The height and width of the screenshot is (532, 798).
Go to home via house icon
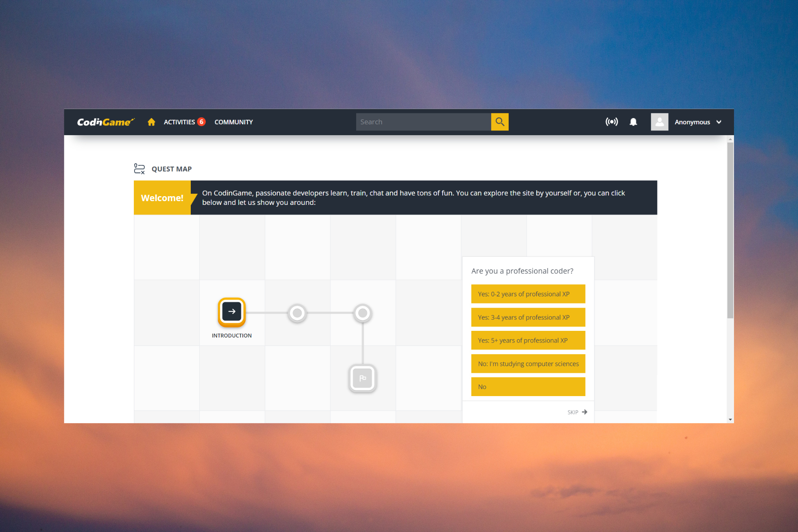151,122
